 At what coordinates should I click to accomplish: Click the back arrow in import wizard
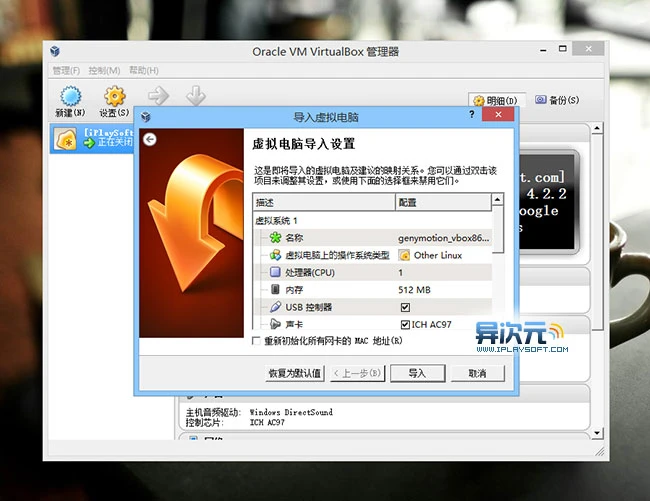[150, 139]
